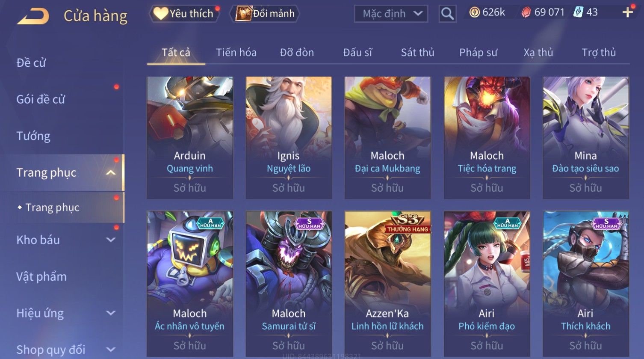Screen dimensions: 644x359
Task: Select Arduin Quang vinh skin card
Action: pos(190,138)
